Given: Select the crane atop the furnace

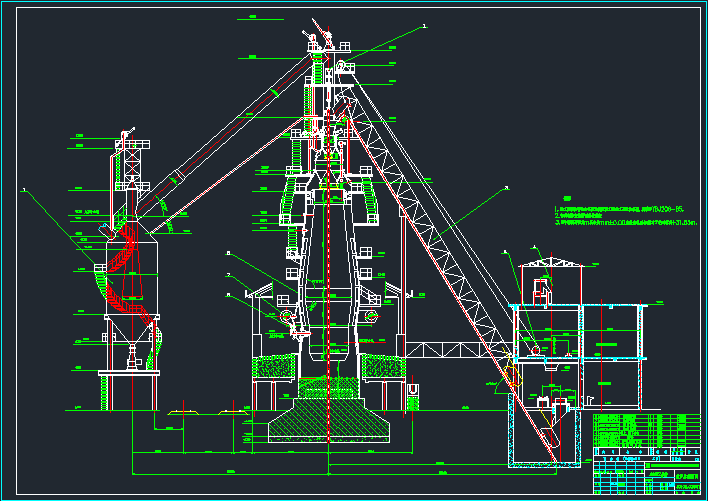Looking at the screenshot, I should click(x=318, y=39).
